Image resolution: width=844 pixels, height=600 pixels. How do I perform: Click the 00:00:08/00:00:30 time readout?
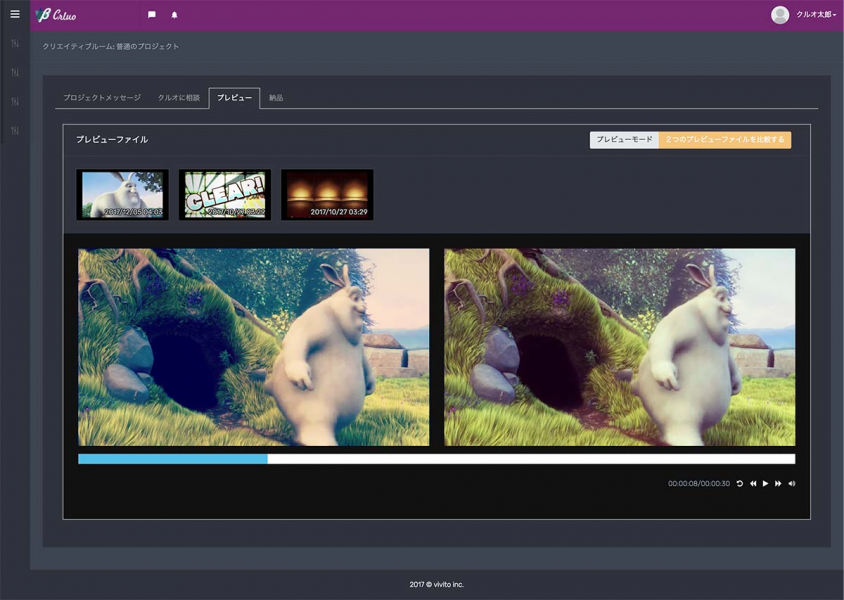click(x=699, y=484)
